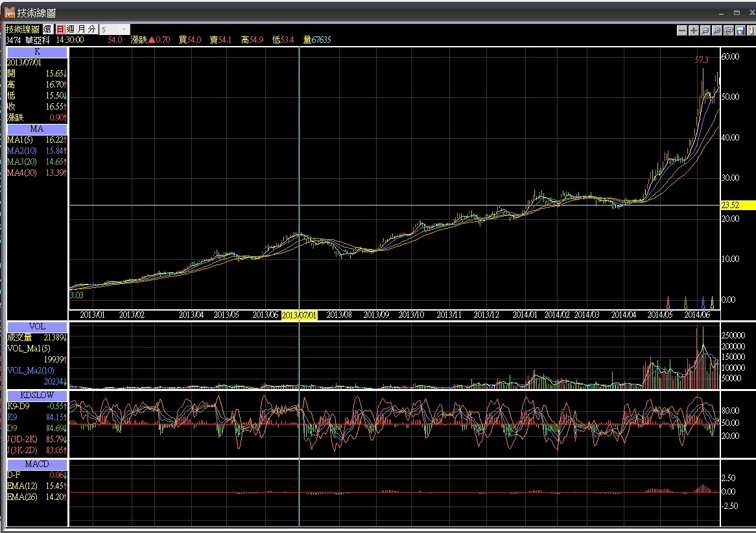Switch chart to weekly (週) period
The image size is (756, 533).
[71, 29]
